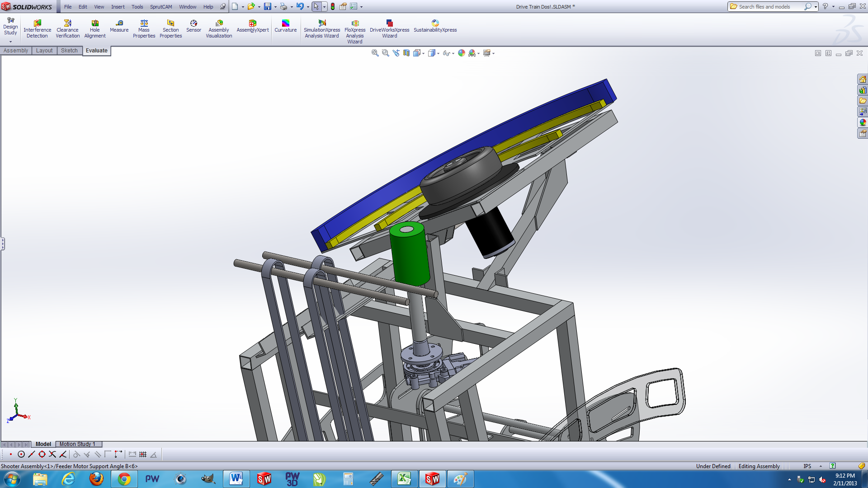Toggle the midpoint snap icon
The width and height of the screenshot is (868, 488).
click(31, 455)
